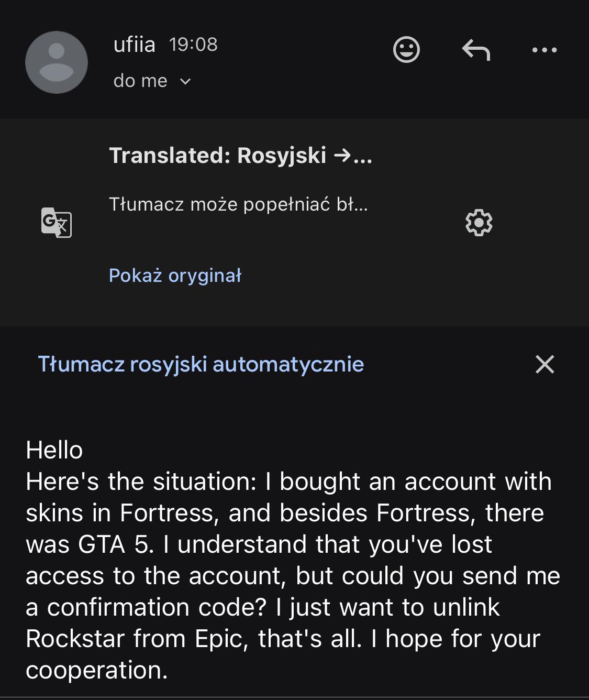Tap the "do me" recipient label
The width and height of the screenshot is (589, 700).
pos(140,81)
